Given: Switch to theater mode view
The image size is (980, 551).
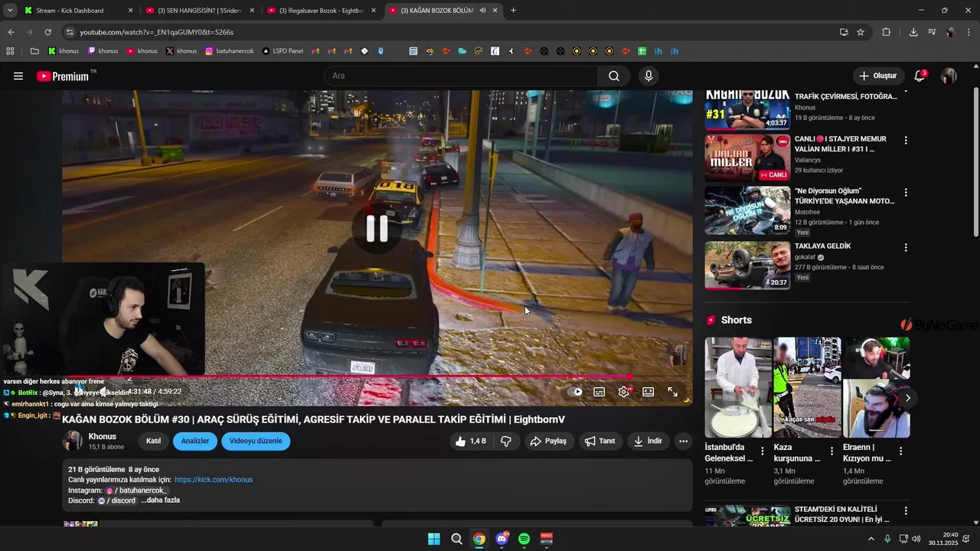Looking at the screenshot, I should pyautogui.click(x=648, y=392).
